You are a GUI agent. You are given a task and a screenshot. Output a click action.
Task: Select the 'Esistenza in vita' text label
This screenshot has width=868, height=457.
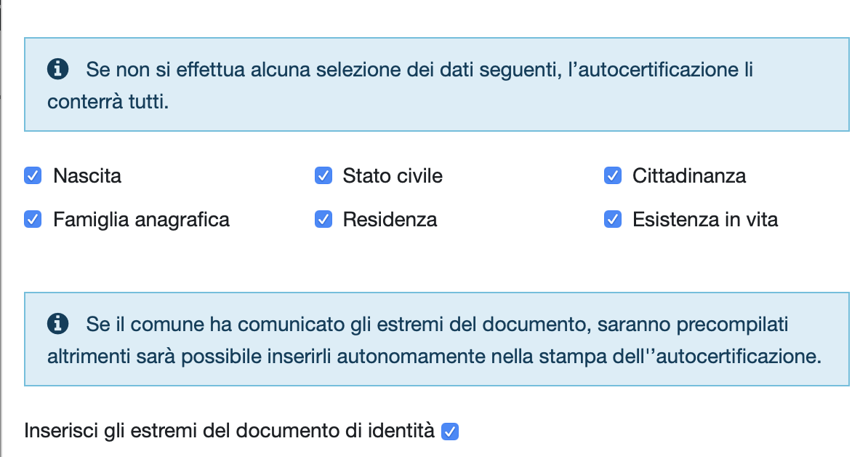705,220
